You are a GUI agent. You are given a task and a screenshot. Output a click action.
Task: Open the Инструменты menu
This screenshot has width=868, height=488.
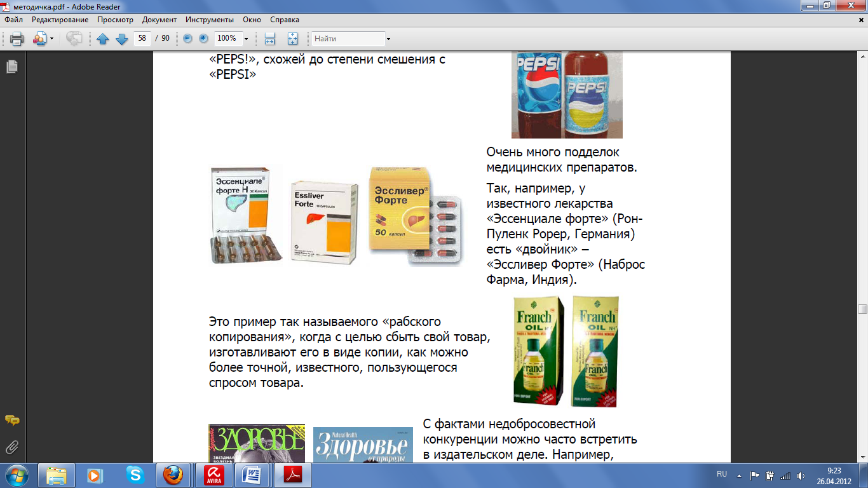pos(210,20)
